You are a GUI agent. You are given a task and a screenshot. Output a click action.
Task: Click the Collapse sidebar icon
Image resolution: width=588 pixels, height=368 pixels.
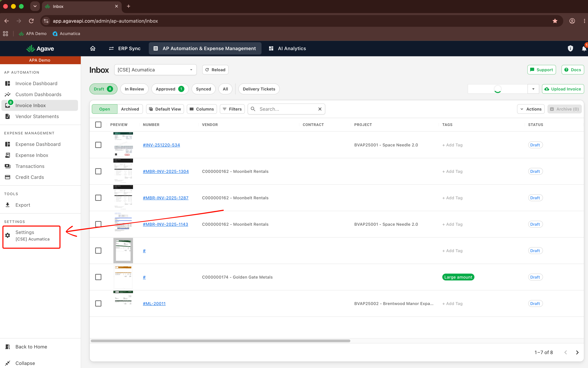8,363
